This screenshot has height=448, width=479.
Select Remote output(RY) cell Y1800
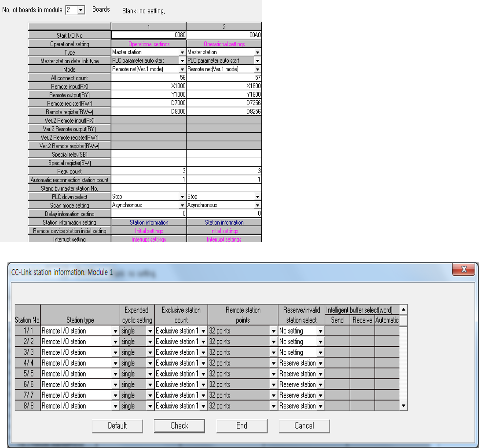click(224, 94)
